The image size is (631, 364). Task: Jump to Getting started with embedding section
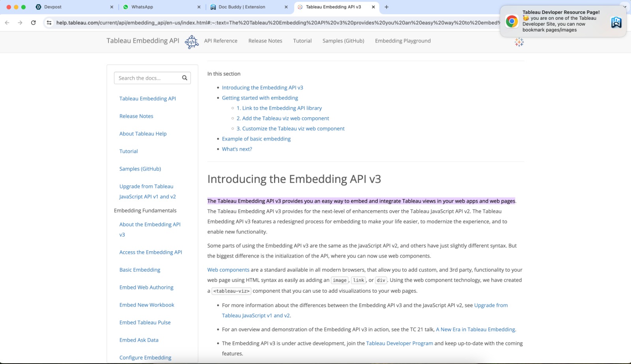(260, 98)
